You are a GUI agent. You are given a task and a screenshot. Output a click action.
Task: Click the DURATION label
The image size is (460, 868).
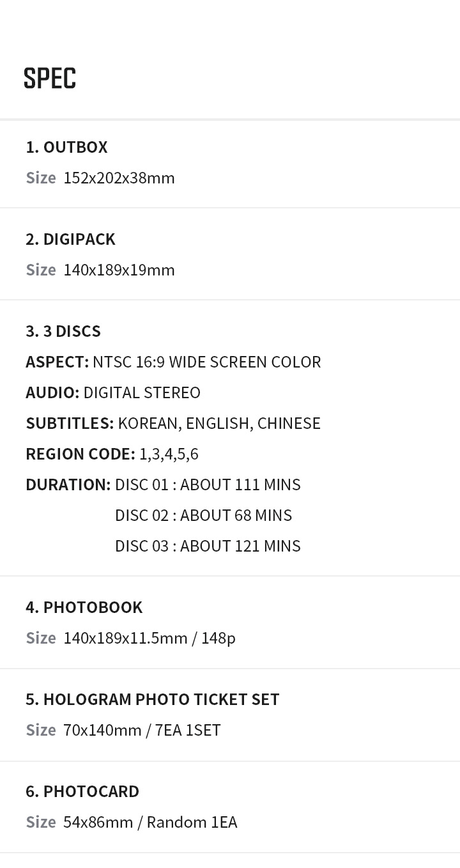(x=68, y=484)
